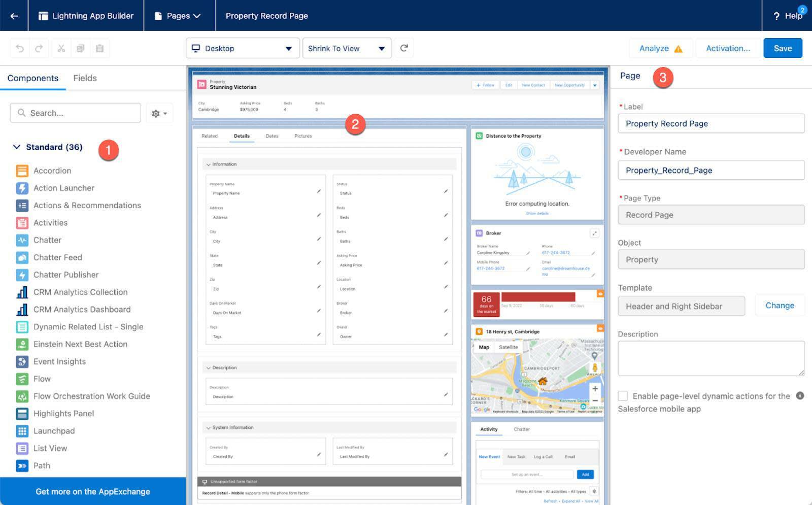Select the Actions & Recommendations icon
This screenshot has width=812, height=505.
[22, 205]
